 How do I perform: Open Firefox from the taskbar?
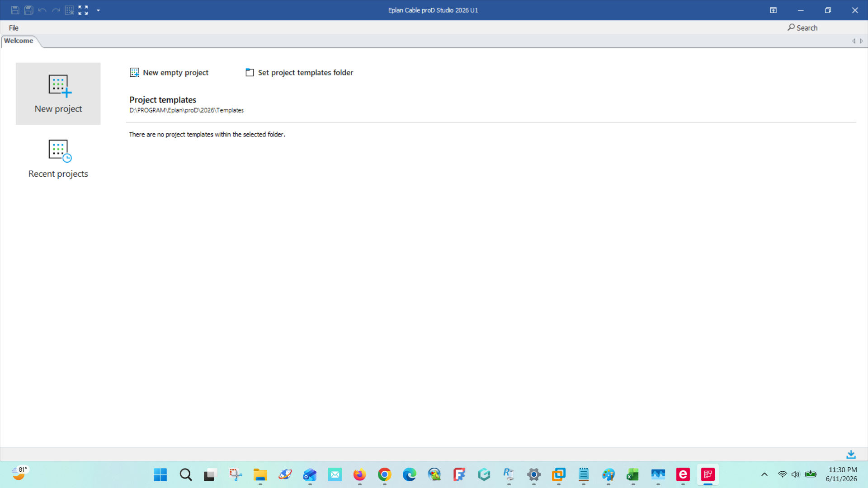359,475
